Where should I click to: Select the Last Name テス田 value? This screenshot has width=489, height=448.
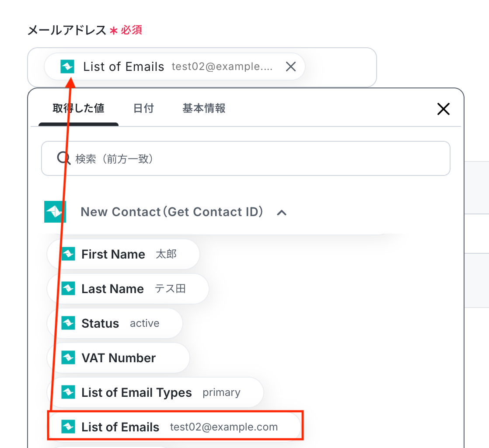point(128,289)
